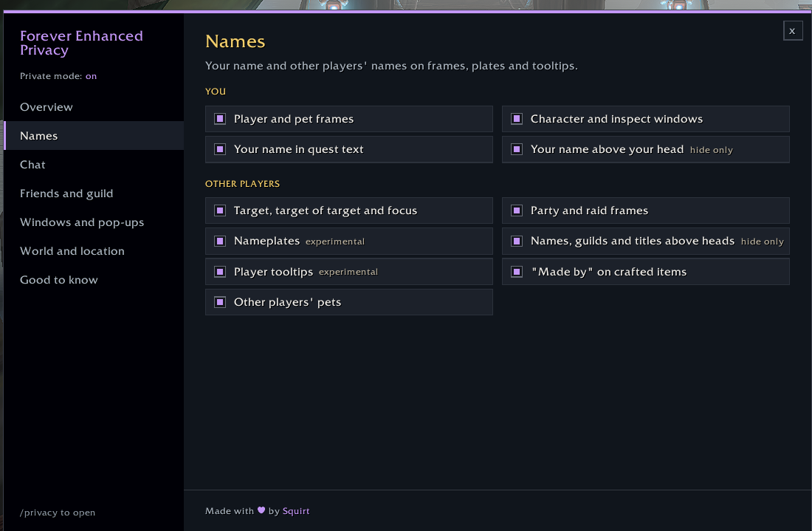Toggle "Made by" on crafted items checkbox
Screen dimensions: 812x531
(x=517, y=272)
